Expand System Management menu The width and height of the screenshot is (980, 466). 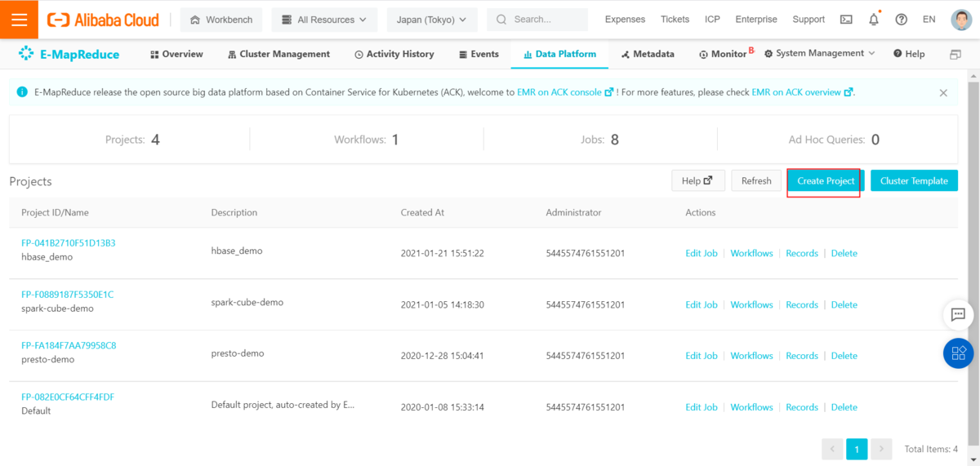(820, 53)
